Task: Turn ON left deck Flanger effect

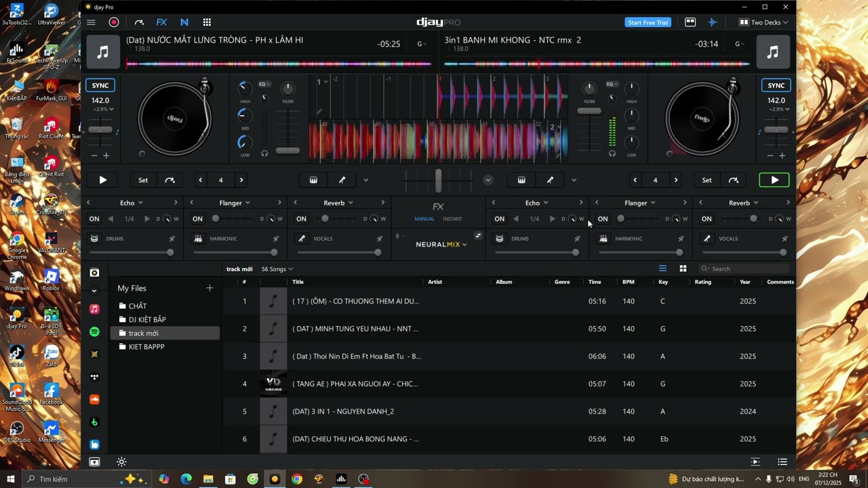Action: click(x=197, y=219)
